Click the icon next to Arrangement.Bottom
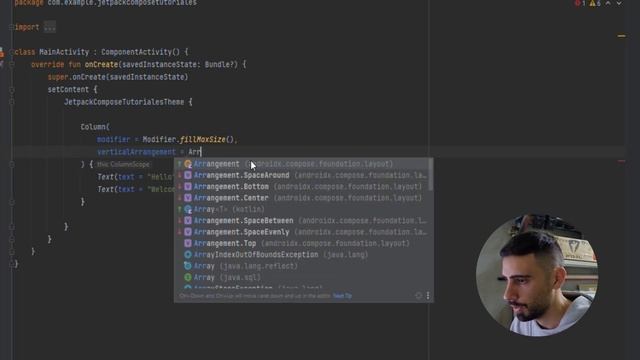Screen dimensions: 640x360 (x=188, y=187)
